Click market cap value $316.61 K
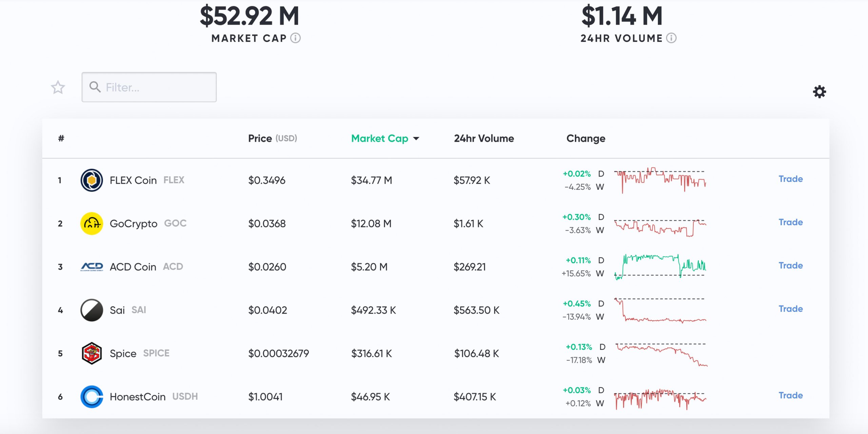This screenshot has width=868, height=434. tap(372, 353)
